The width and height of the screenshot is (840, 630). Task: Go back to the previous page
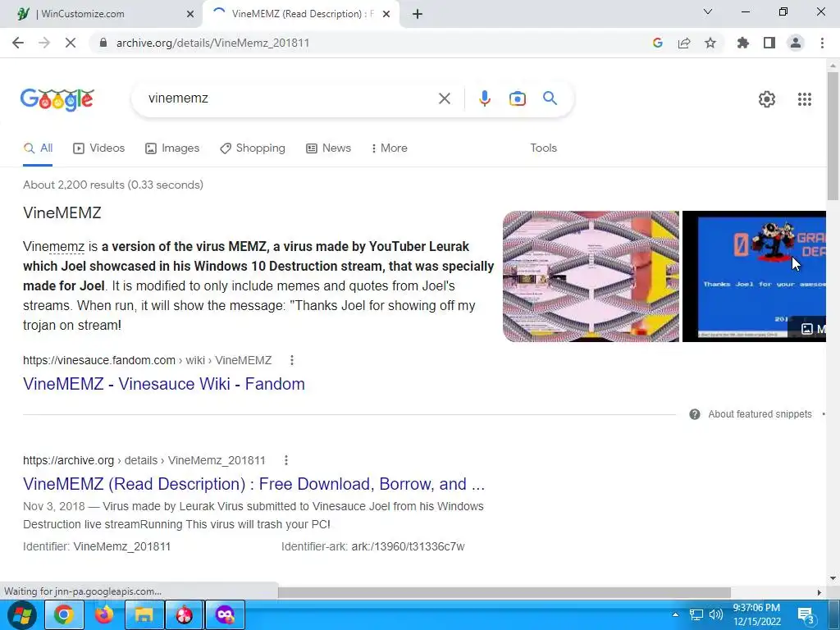tap(18, 43)
